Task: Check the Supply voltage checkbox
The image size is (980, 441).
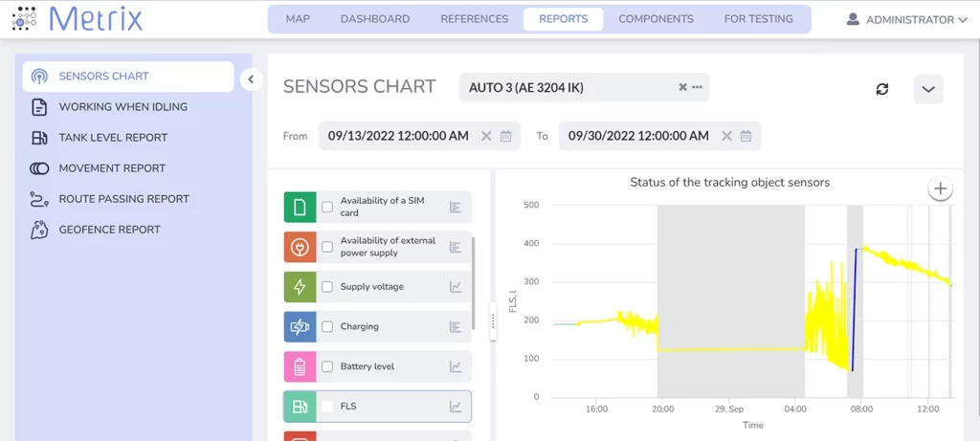Action: pyautogui.click(x=327, y=287)
